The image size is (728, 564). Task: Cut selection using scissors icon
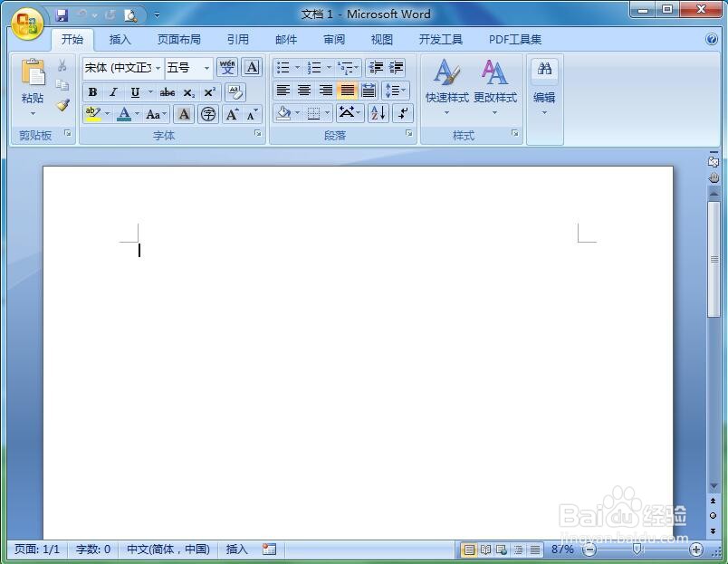tap(62, 65)
